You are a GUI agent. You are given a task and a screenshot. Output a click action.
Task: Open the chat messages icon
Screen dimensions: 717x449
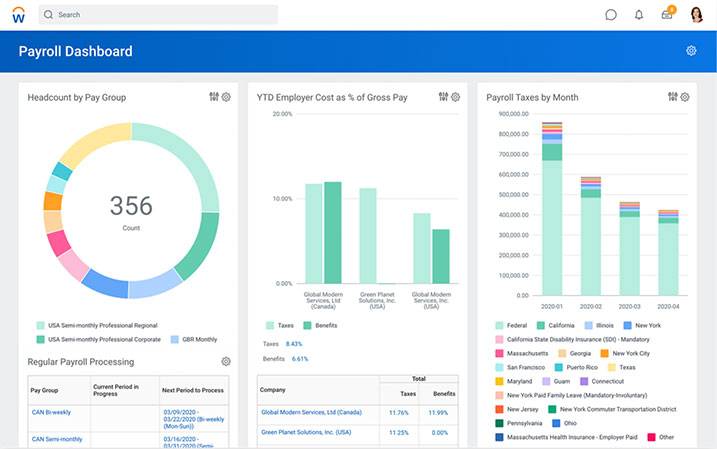click(611, 15)
